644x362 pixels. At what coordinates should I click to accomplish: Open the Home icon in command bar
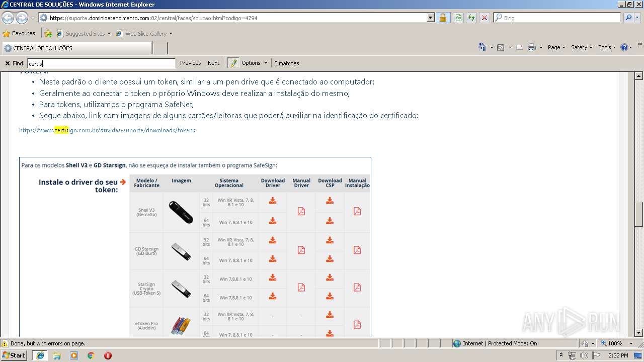tap(482, 47)
